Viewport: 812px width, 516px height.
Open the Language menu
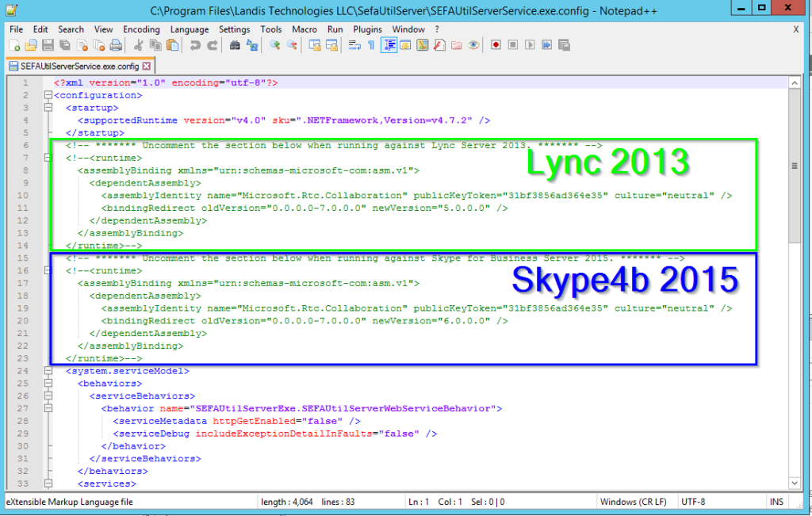coord(190,29)
